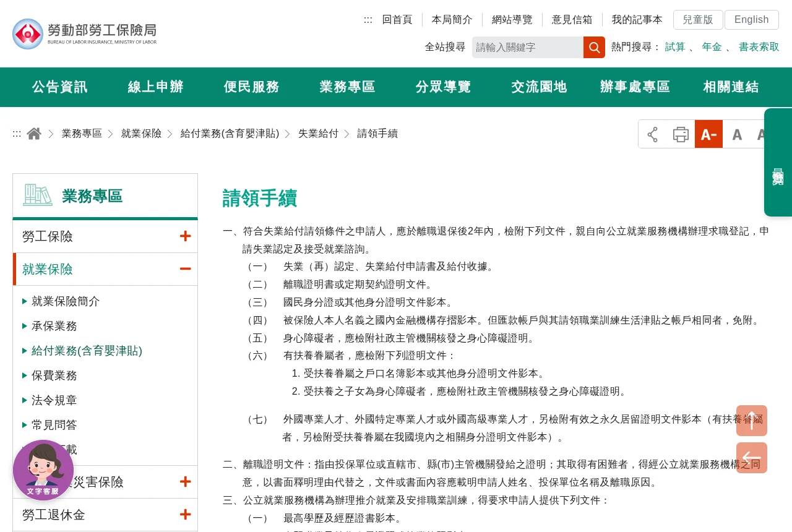Open 法令規章 in the sidebar
This screenshot has width=792, height=532.
(54, 400)
